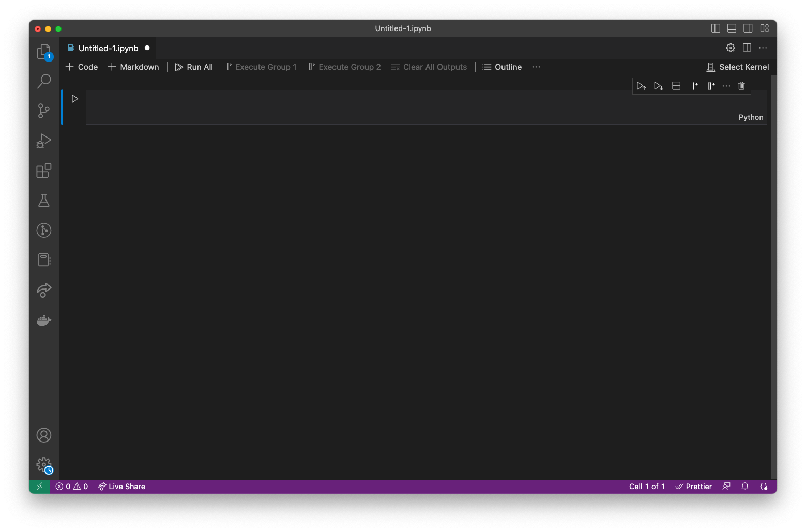Split the current cell
The width and height of the screenshot is (806, 532).
click(x=676, y=86)
